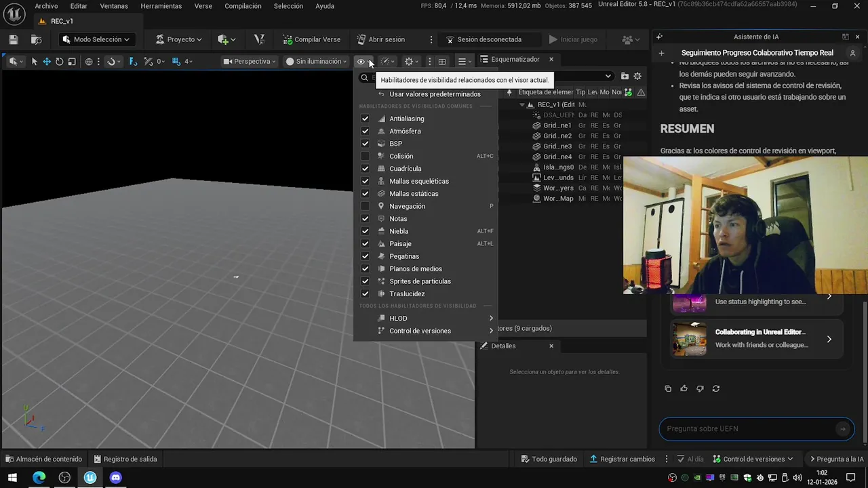Click the Save floppy disk icon
The image size is (868, 488).
coord(14,39)
